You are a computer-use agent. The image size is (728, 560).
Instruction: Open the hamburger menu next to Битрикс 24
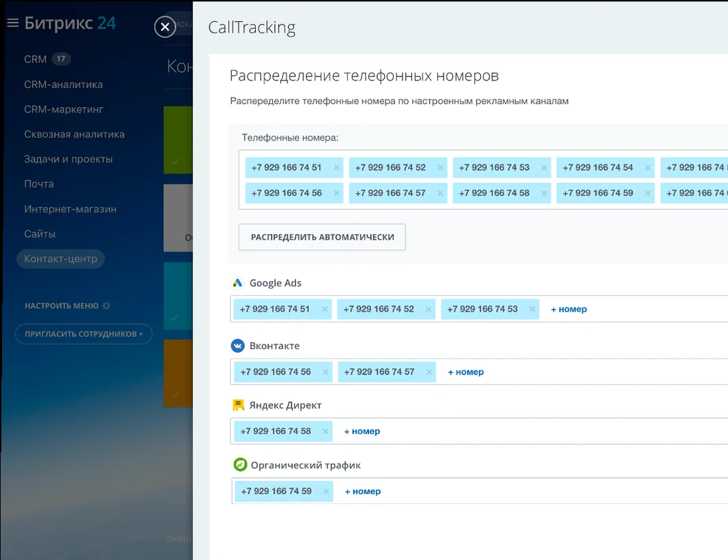pyautogui.click(x=12, y=23)
